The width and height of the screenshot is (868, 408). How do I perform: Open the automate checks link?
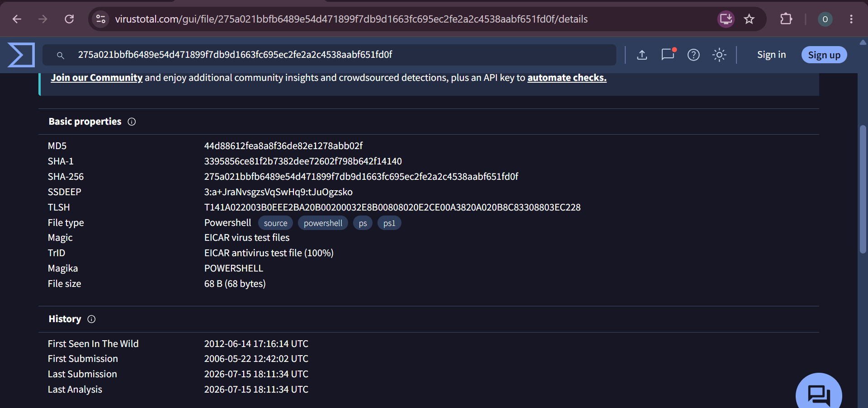[567, 78]
